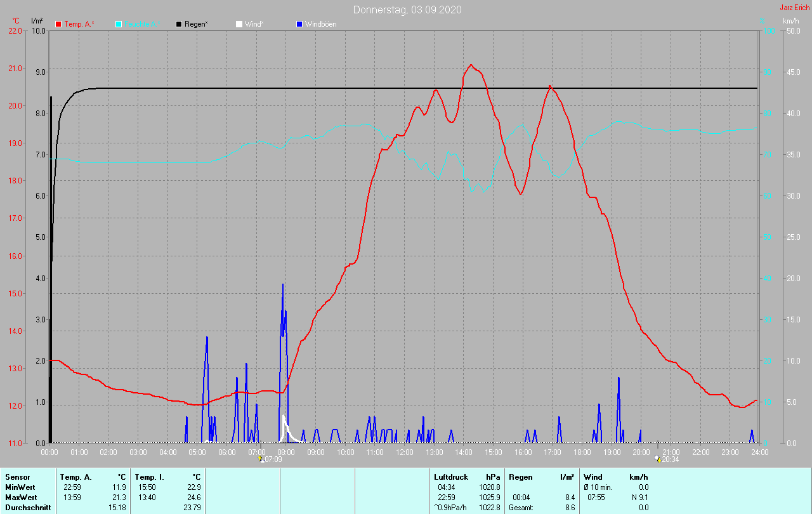
Task: Click the Temp. I. column header
Action: (149, 477)
